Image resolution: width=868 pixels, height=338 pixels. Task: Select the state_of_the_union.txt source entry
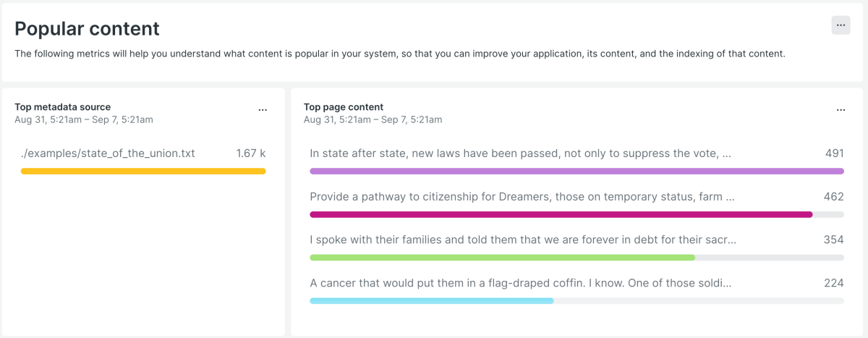tap(108, 153)
